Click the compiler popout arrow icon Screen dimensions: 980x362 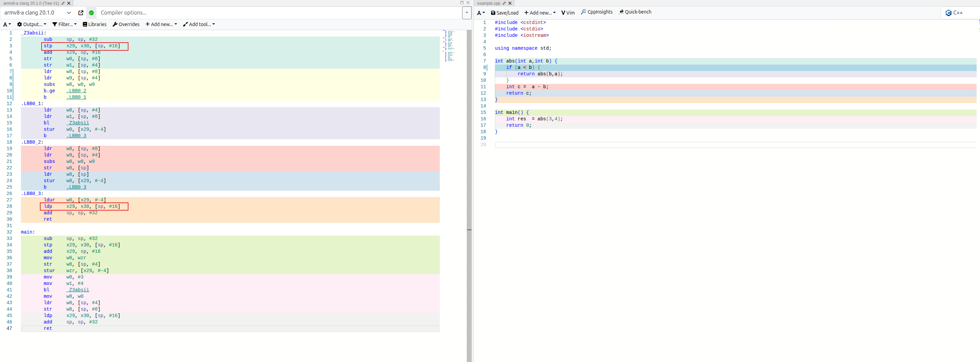pos(81,13)
